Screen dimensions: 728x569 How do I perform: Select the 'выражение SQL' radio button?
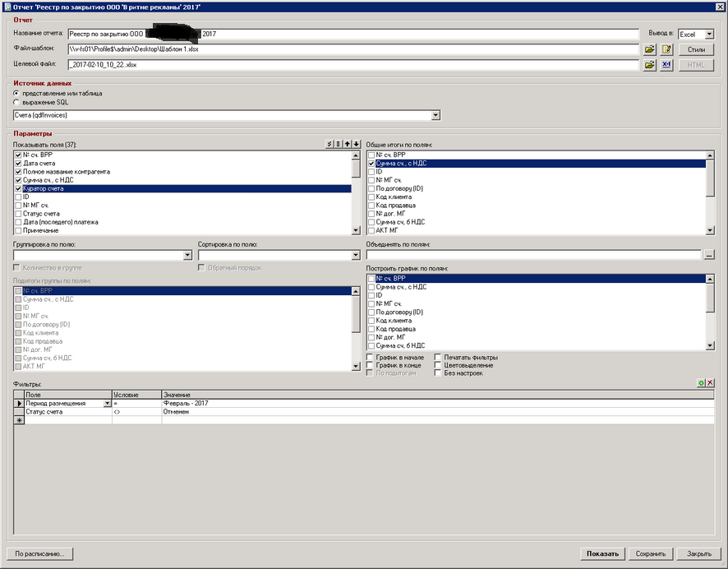(x=17, y=103)
